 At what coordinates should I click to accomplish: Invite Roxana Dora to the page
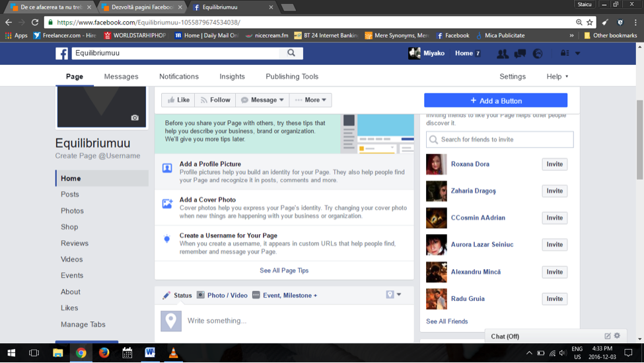[554, 164]
